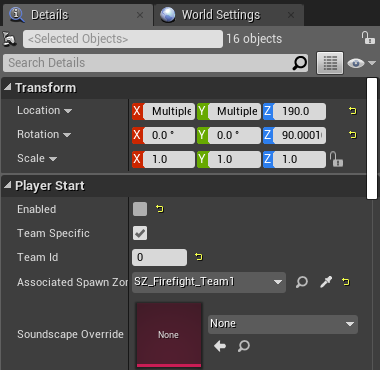The width and height of the screenshot is (380, 370).
Task: Toggle the Scale ratio lock
Action: (x=336, y=159)
